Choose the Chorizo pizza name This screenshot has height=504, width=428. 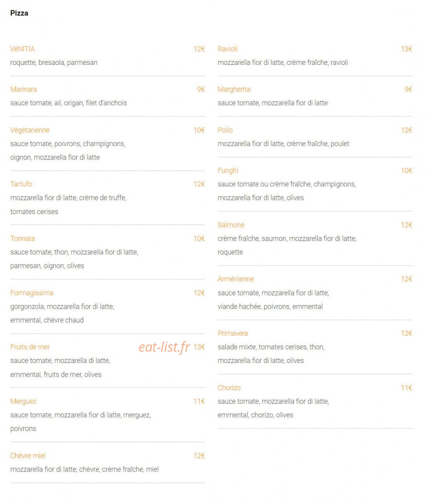pyautogui.click(x=229, y=388)
